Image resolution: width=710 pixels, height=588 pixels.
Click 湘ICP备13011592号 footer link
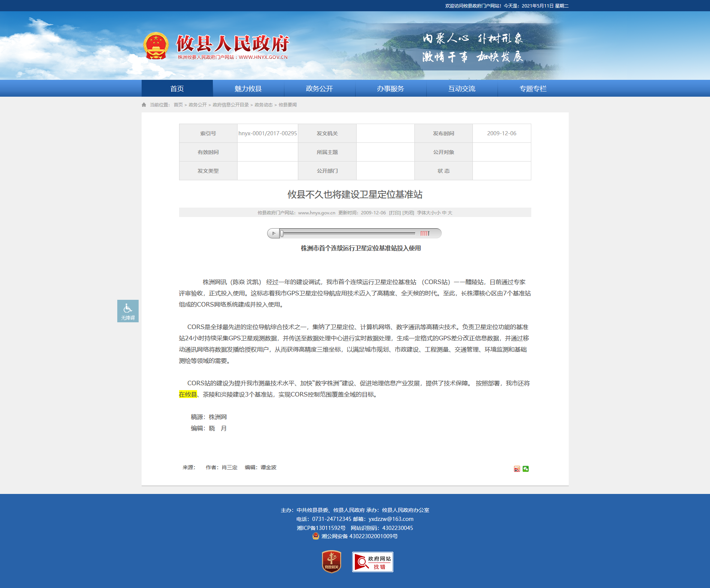(x=321, y=528)
